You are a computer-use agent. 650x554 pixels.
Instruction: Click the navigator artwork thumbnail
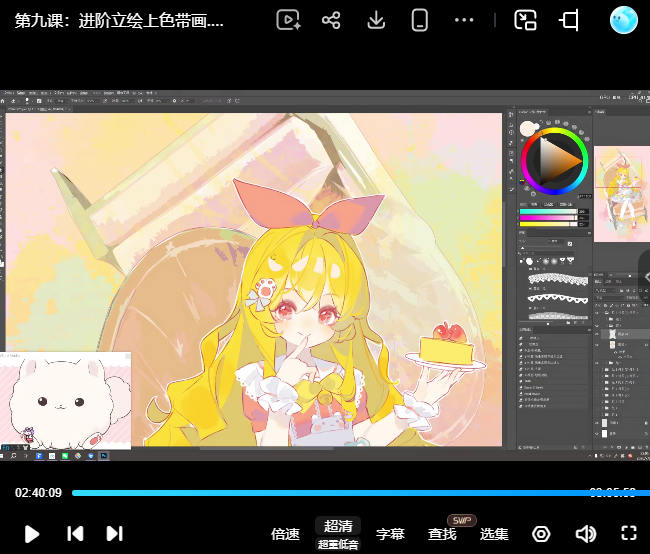click(622, 194)
